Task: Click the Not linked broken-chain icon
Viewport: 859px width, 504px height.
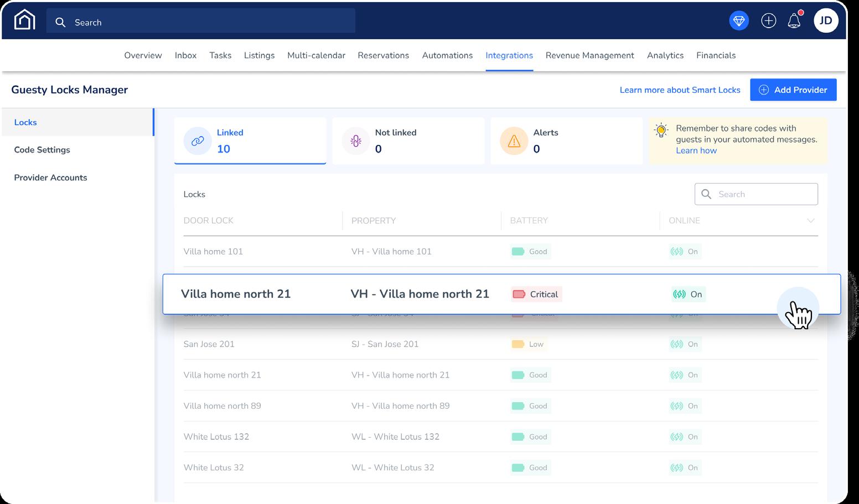Action: coord(356,141)
